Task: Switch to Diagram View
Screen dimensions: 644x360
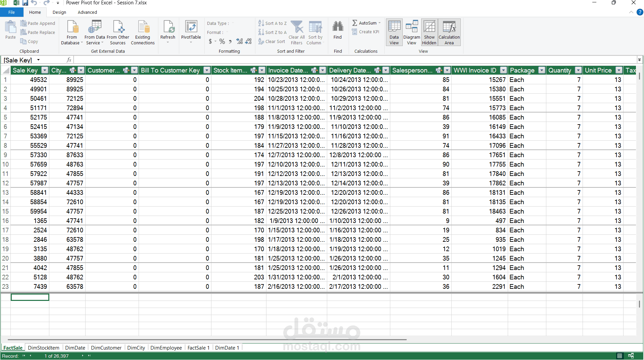Action: (x=411, y=32)
